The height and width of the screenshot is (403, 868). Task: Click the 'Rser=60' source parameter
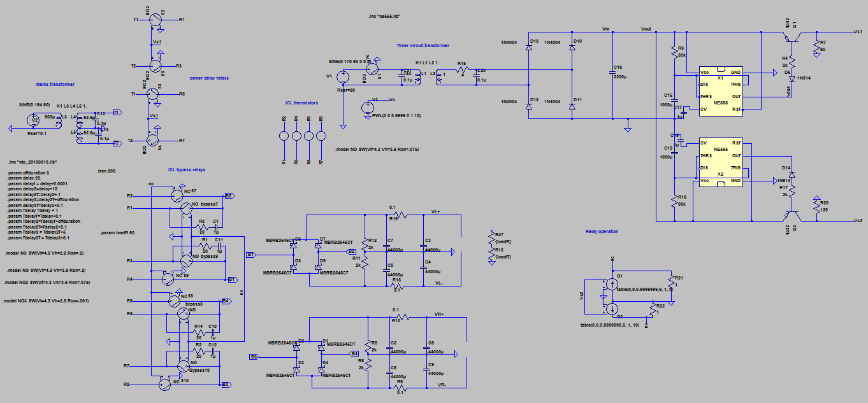[347, 90]
